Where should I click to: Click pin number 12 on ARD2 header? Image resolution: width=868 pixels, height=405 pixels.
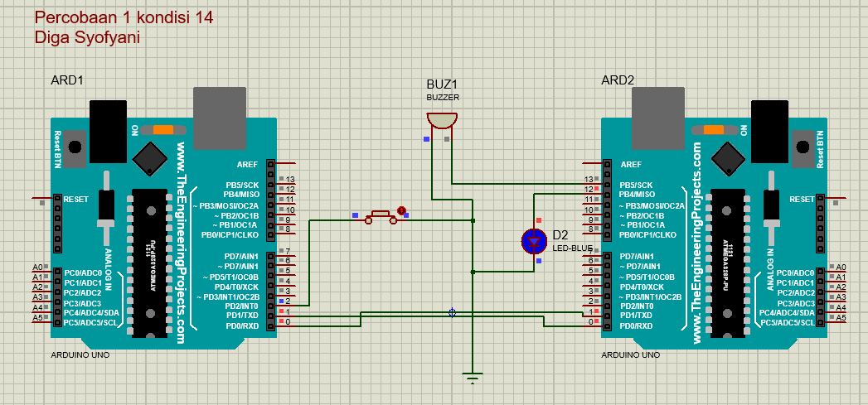pyautogui.click(x=589, y=190)
